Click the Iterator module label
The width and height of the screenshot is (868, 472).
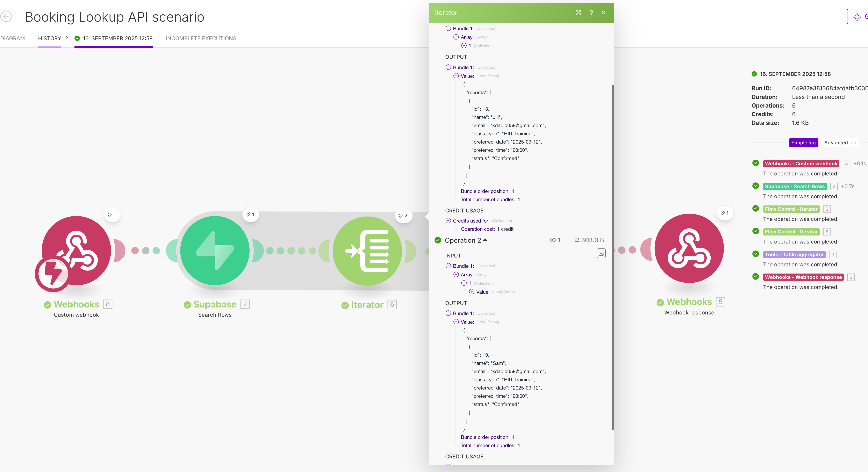[367, 305]
